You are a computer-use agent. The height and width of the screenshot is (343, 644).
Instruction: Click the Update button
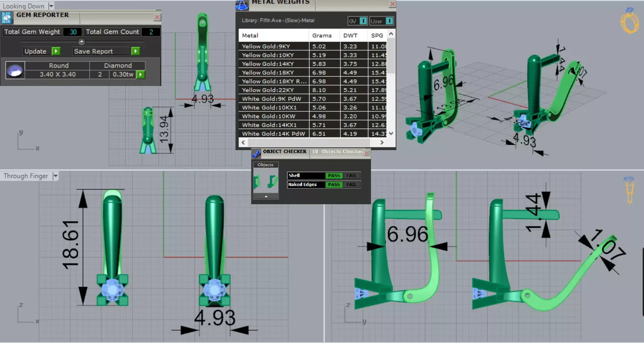35,51
